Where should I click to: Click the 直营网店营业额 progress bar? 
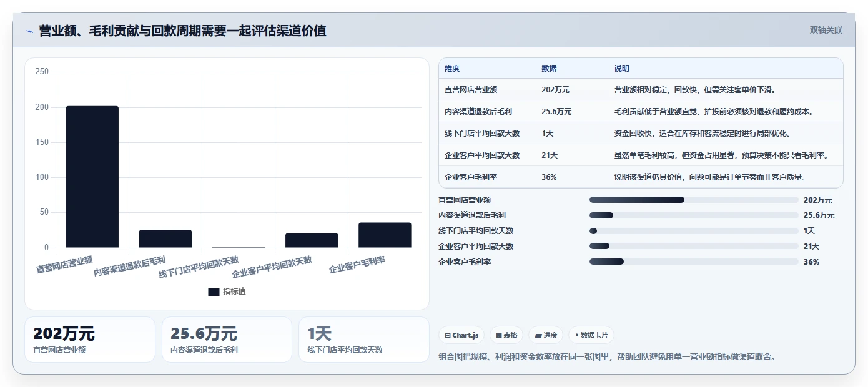pyautogui.click(x=694, y=200)
